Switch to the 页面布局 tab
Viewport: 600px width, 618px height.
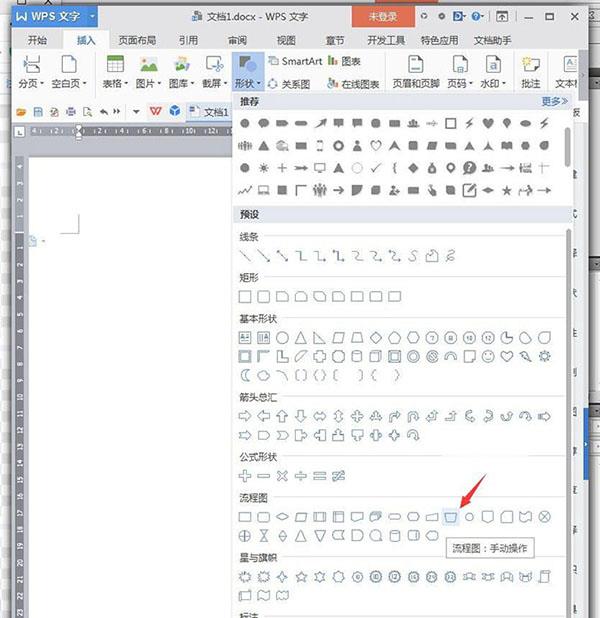point(137,40)
